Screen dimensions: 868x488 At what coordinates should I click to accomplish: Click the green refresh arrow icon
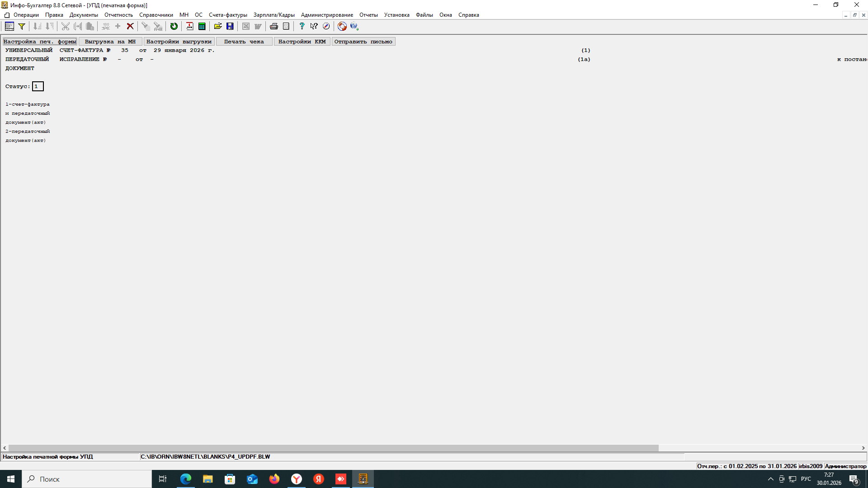pyautogui.click(x=174, y=26)
